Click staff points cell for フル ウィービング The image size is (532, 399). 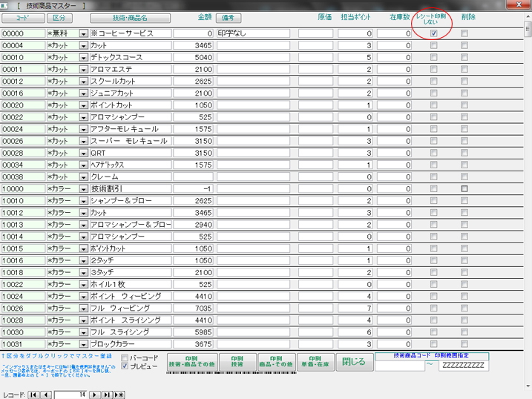point(355,308)
